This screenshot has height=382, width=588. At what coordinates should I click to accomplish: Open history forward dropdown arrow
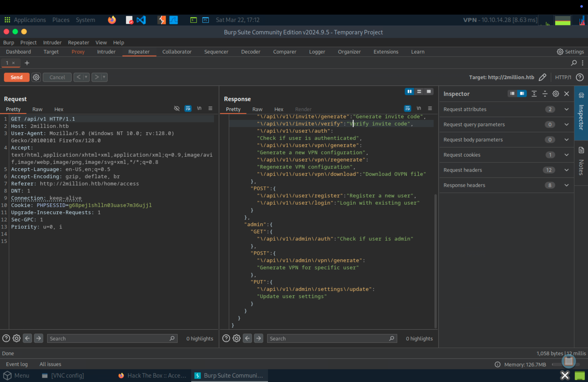[104, 77]
